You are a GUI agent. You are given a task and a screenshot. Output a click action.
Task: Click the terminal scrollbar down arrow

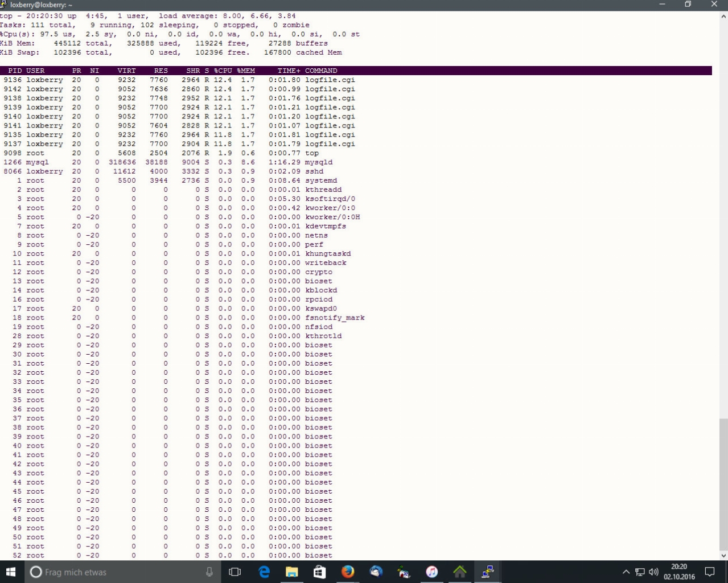click(723, 556)
